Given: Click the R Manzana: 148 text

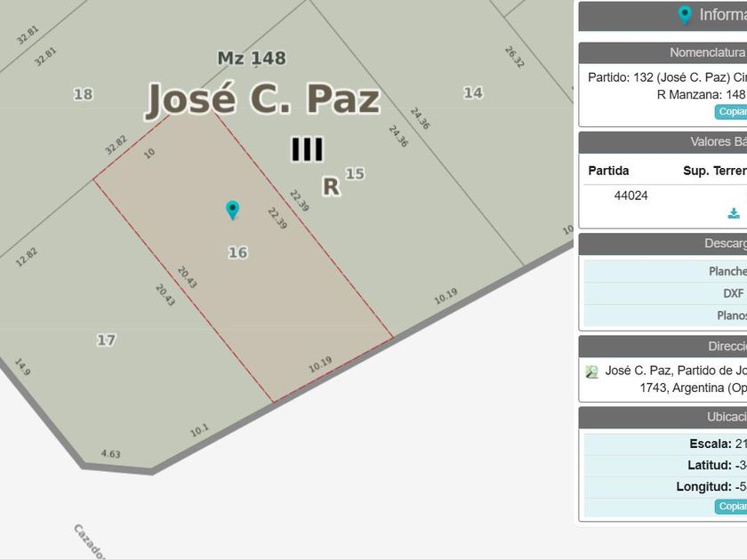Looking at the screenshot, I should [701, 95].
